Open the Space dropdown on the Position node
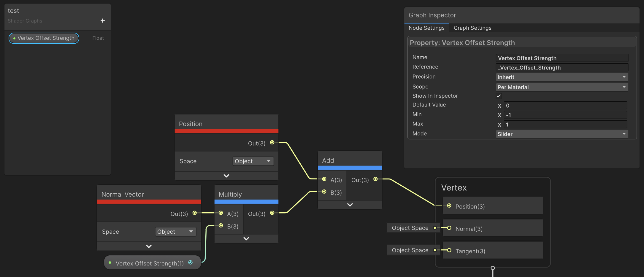 (x=253, y=161)
